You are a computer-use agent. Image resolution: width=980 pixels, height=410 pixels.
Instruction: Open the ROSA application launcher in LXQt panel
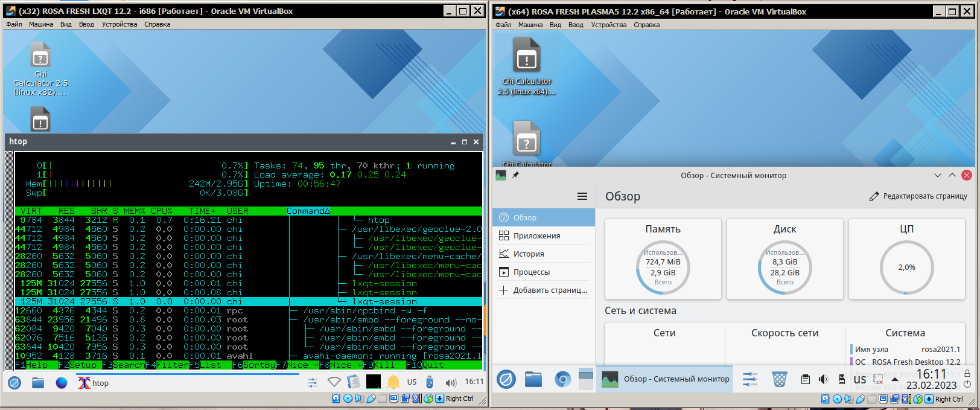[x=14, y=382]
